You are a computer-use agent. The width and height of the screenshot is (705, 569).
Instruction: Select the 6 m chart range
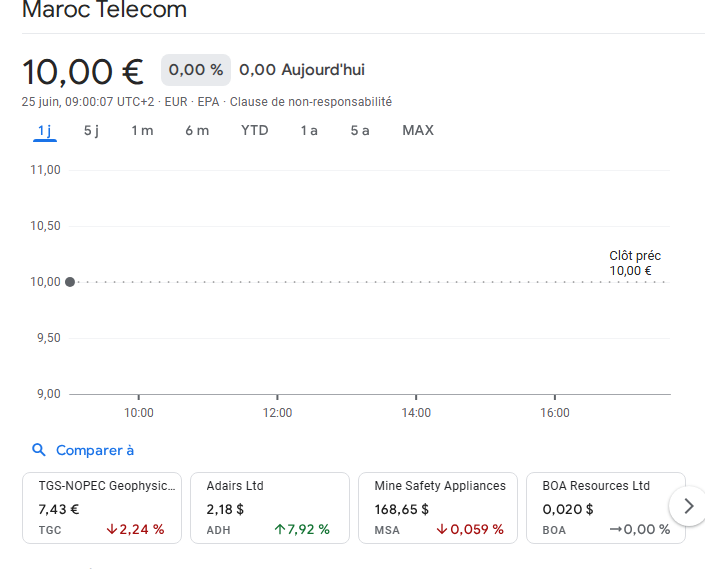[x=197, y=131]
